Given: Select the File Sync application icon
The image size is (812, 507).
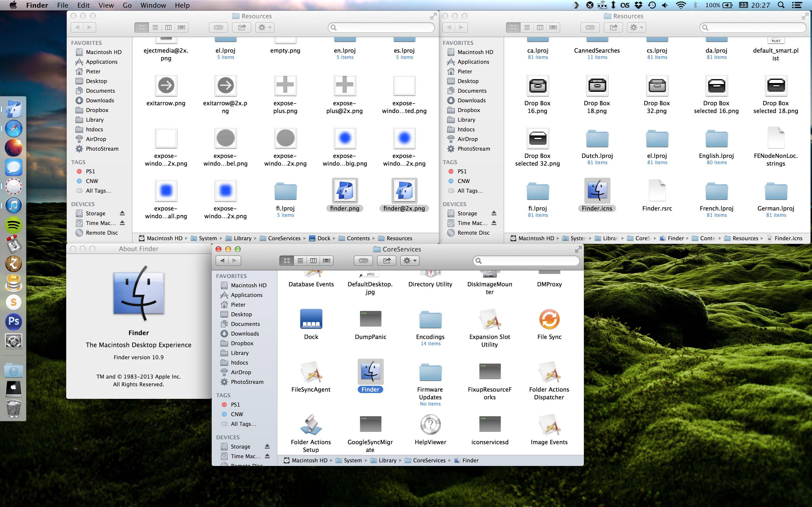Looking at the screenshot, I should coord(549,319).
